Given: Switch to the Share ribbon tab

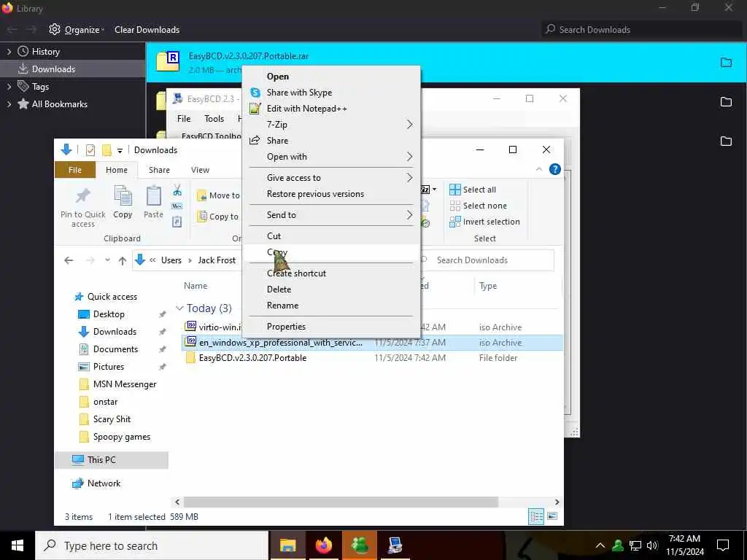Looking at the screenshot, I should 159,170.
